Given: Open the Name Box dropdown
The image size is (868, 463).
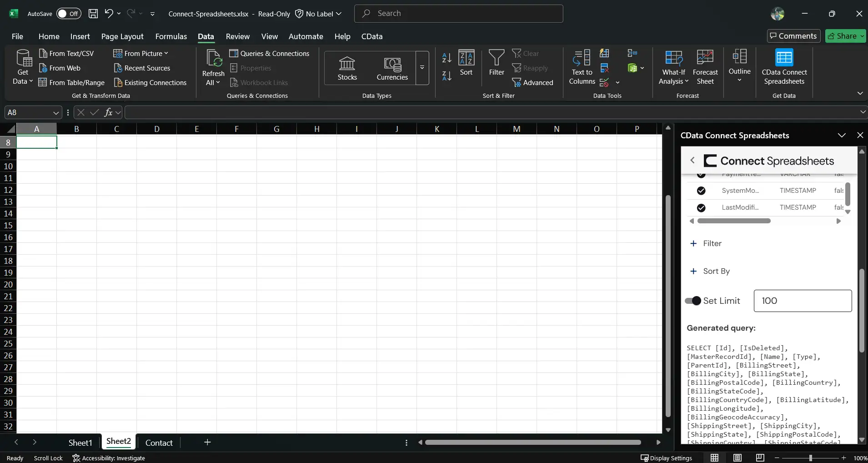Looking at the screenshot, I should coord(56,112).
